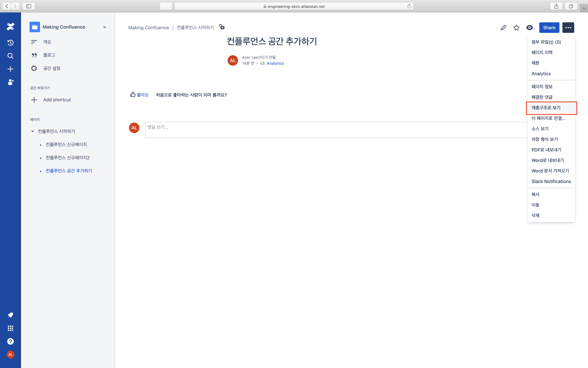Open 컨플루언스 신규페이지2 in the page tree

68,158
